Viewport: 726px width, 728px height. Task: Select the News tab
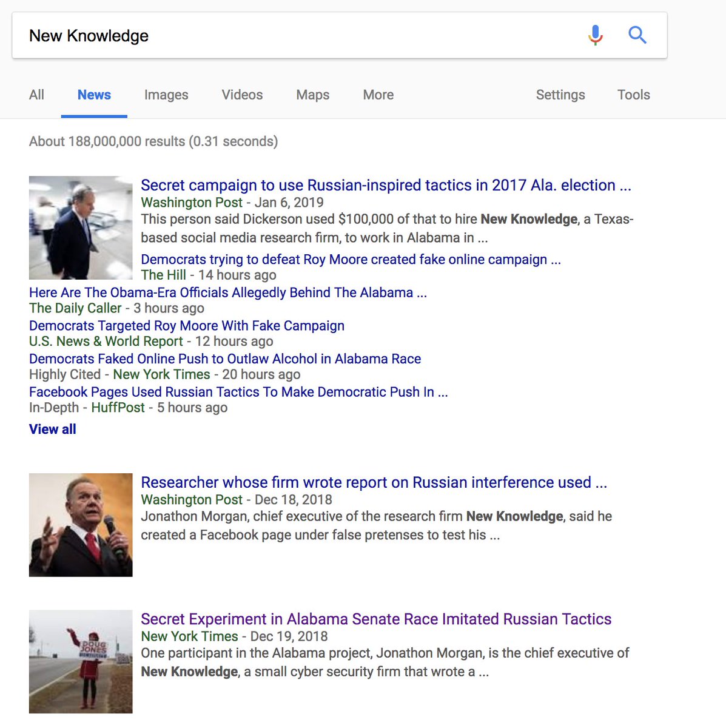(x=94, y=95)
